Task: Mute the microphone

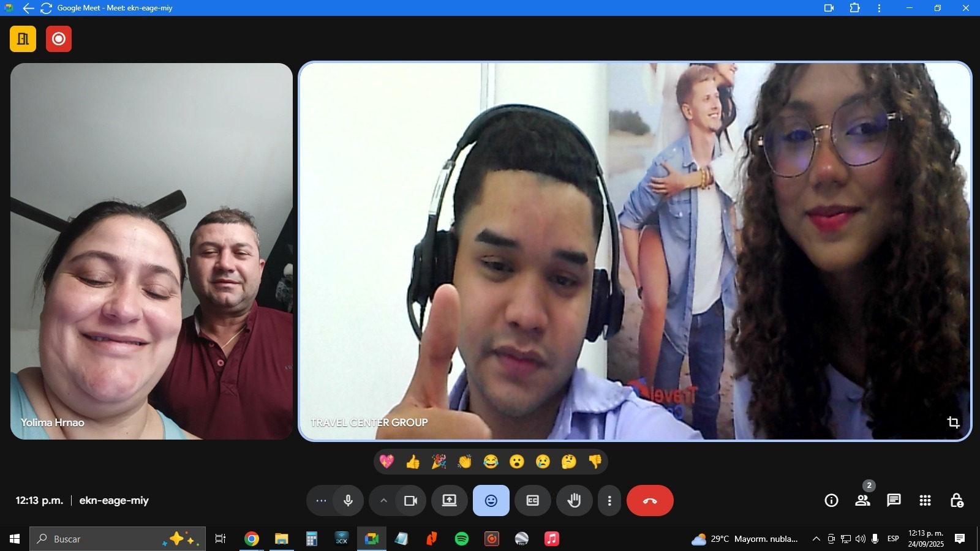Action: 348,501
